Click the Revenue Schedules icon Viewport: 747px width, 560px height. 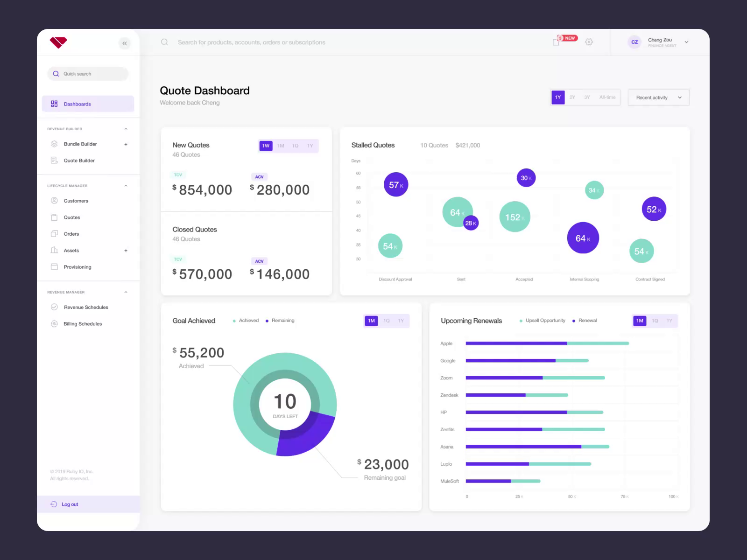[x=54, y=307]
